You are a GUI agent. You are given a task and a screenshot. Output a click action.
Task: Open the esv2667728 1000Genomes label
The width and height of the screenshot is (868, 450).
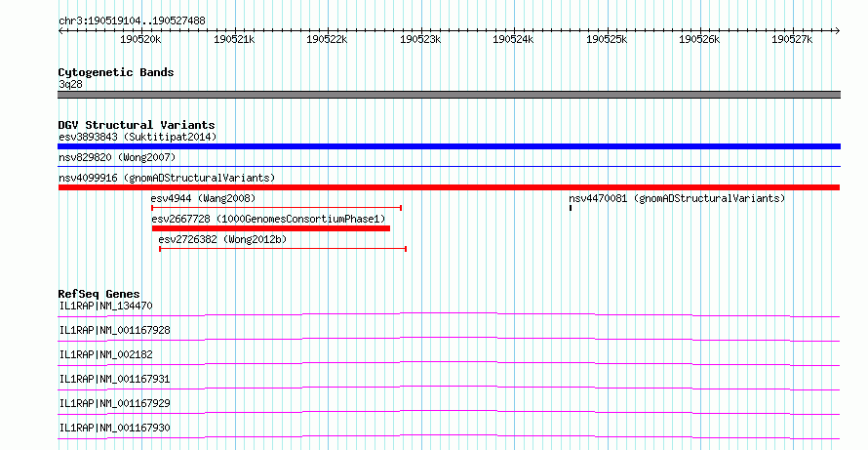[x=268, y=219]
